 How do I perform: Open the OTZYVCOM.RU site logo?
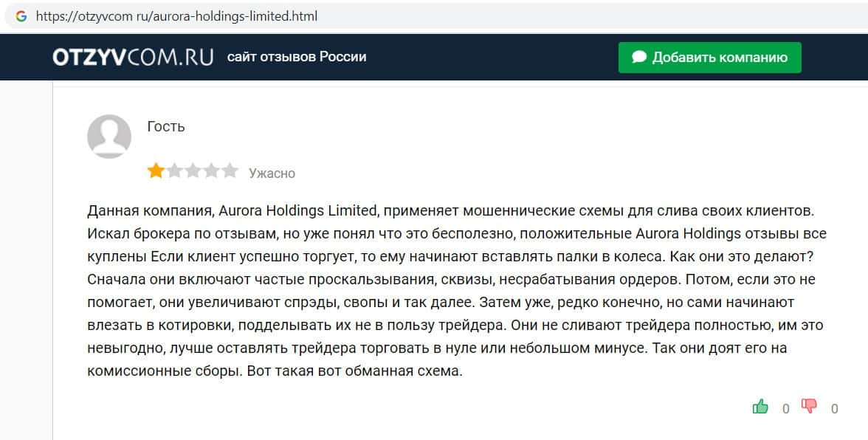[133, 57]
